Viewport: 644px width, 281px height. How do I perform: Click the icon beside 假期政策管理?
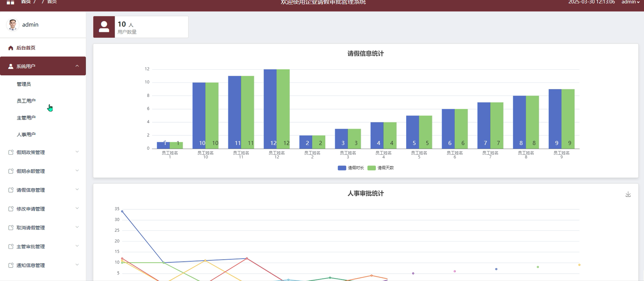point(11,152)
